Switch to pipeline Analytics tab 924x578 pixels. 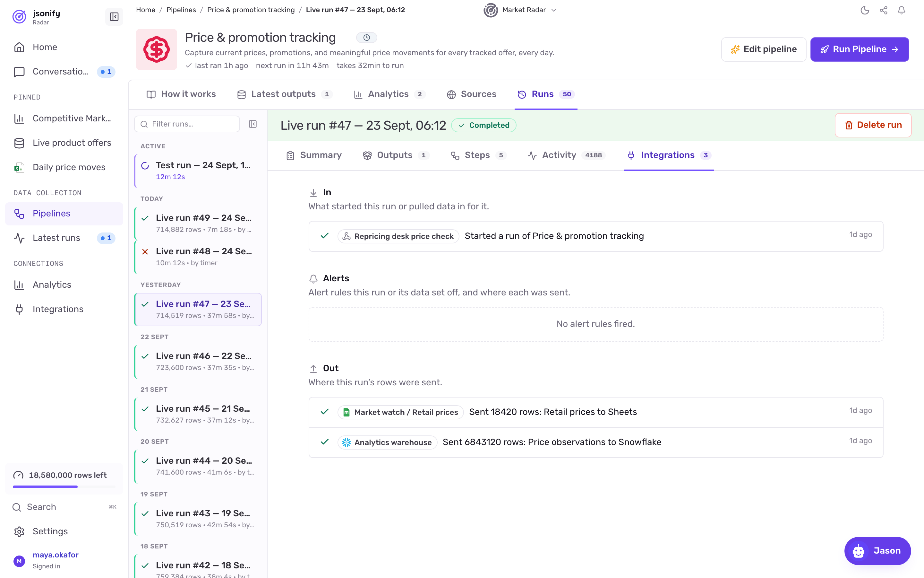tap(389, 94)
